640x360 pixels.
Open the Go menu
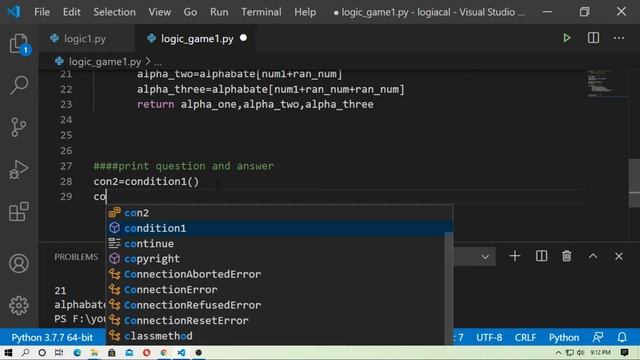[x=190, y=12]
